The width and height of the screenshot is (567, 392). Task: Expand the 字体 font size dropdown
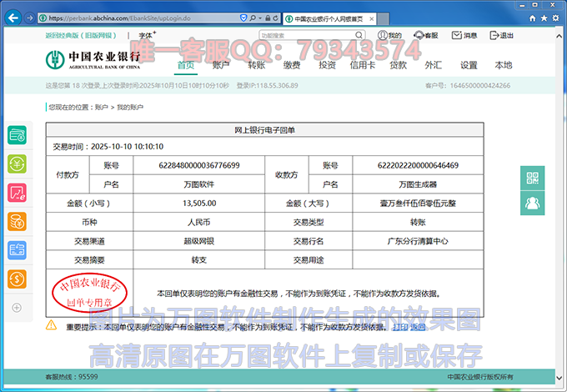[x=148, y=36]
